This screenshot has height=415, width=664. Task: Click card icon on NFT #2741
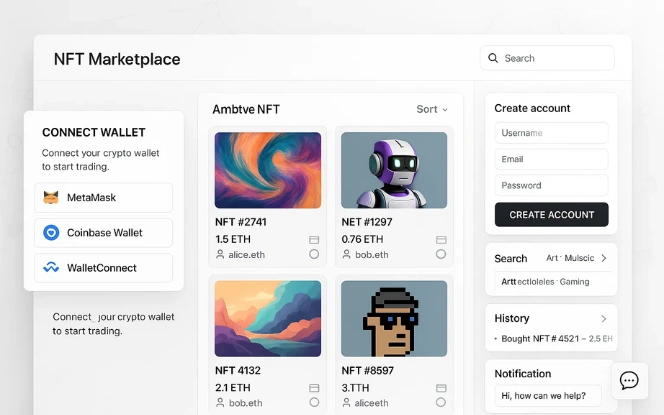(314, 240)
